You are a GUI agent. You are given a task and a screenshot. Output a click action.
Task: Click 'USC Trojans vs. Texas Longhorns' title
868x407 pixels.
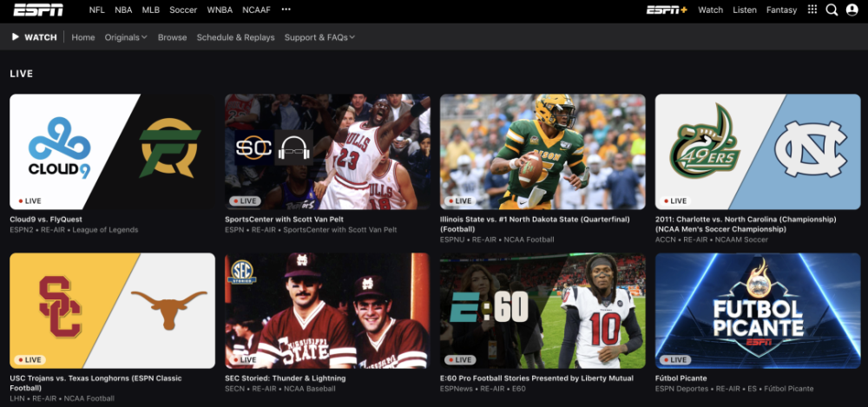coord(95,383)
